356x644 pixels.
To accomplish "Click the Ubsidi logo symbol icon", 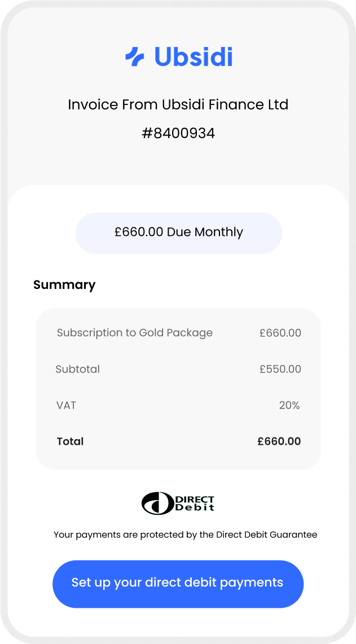I will 135,57.
